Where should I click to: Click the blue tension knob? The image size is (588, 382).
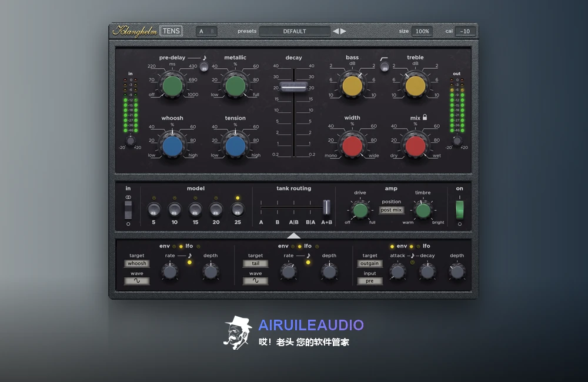(x=235, y=146)
